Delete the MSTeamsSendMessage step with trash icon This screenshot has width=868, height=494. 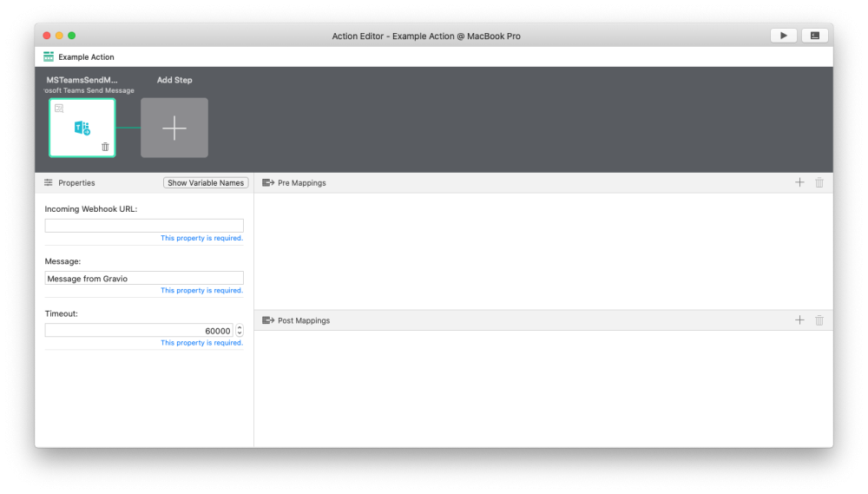coord(105,147)
